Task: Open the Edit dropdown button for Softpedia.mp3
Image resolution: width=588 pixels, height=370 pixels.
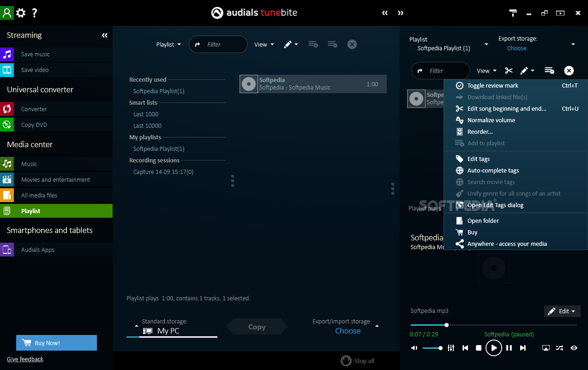Action: pyautogui.click(x=562, y=311)
